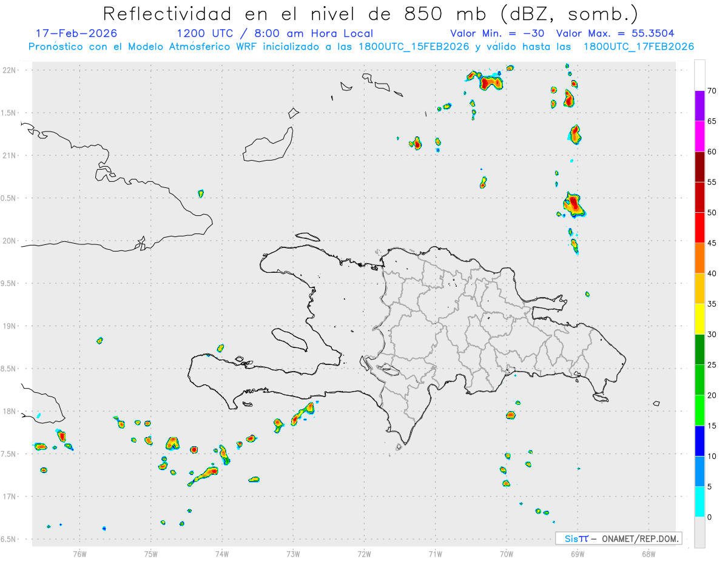Click the light blue 5–10 dBZ colorbar segment
This screenshot has height=562, width=728.
coord(699,472)
